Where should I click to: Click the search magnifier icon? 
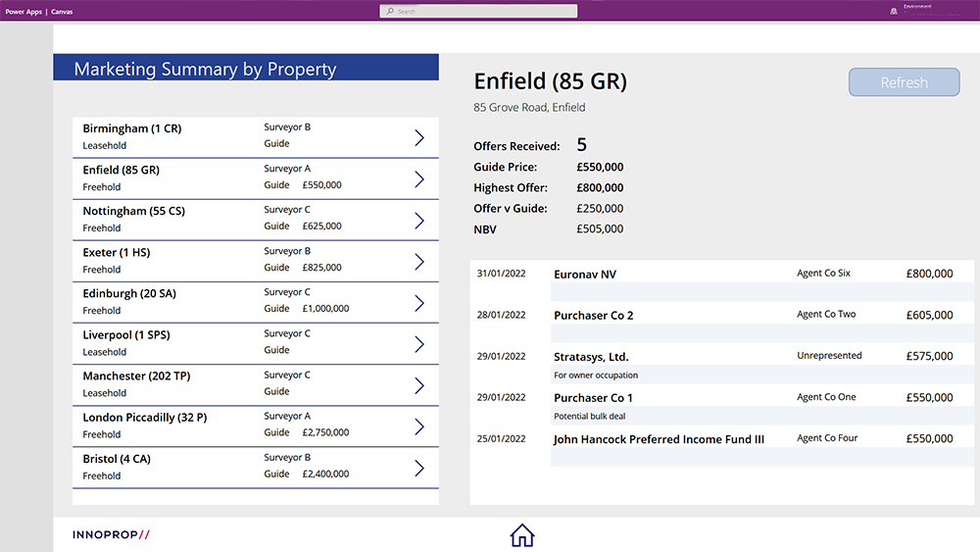point(390,11)
